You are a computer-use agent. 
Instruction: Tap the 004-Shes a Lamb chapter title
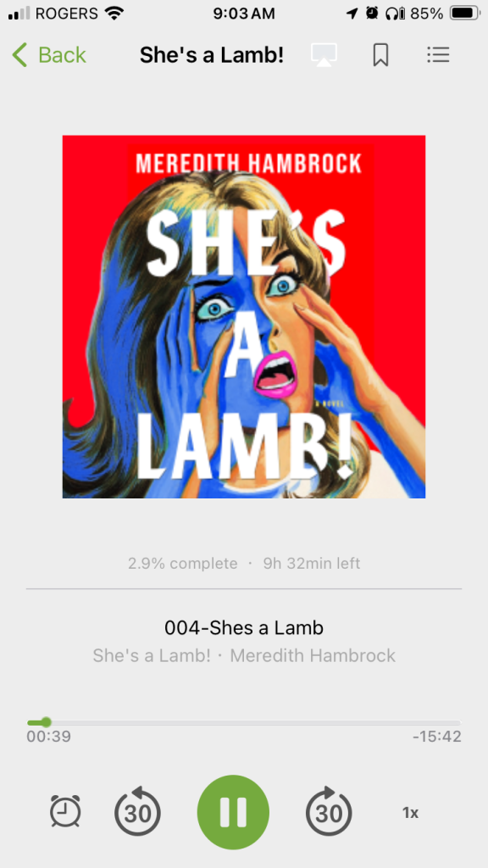[x=244, y=628]
